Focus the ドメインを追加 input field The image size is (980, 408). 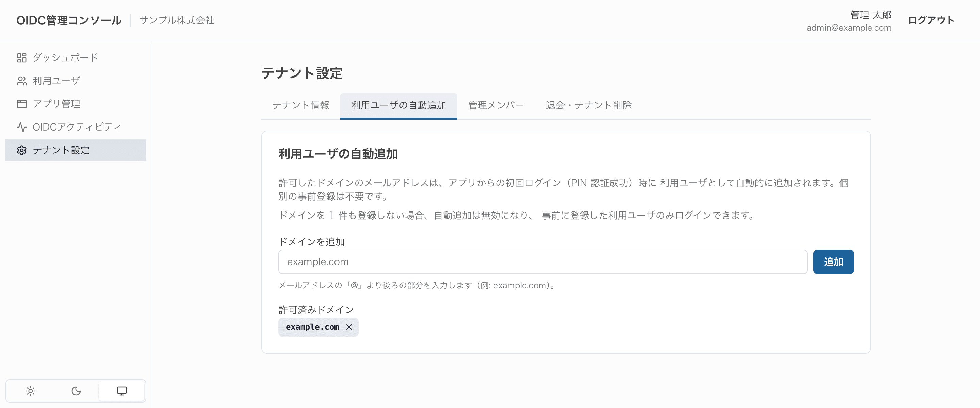click(x=543, y=261)
